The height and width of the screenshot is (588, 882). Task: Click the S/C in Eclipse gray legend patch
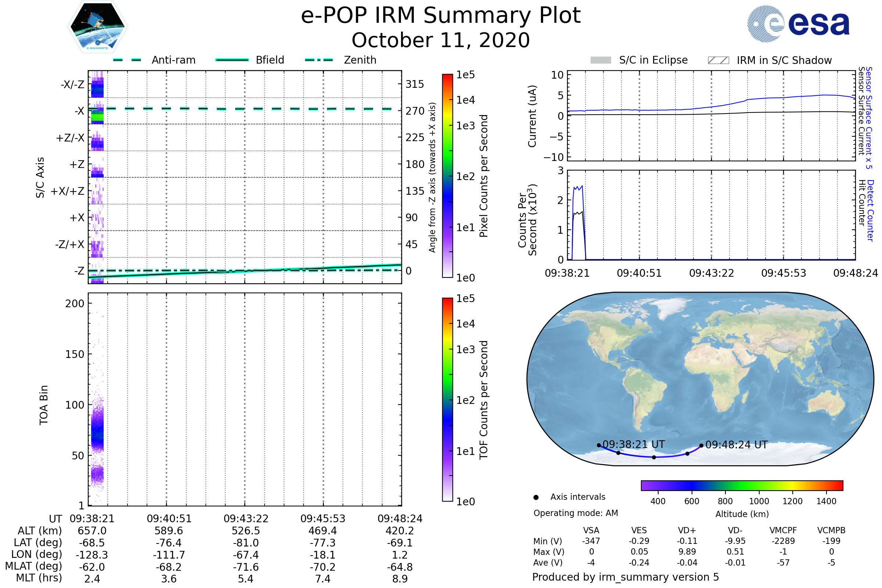pos(600,60)
